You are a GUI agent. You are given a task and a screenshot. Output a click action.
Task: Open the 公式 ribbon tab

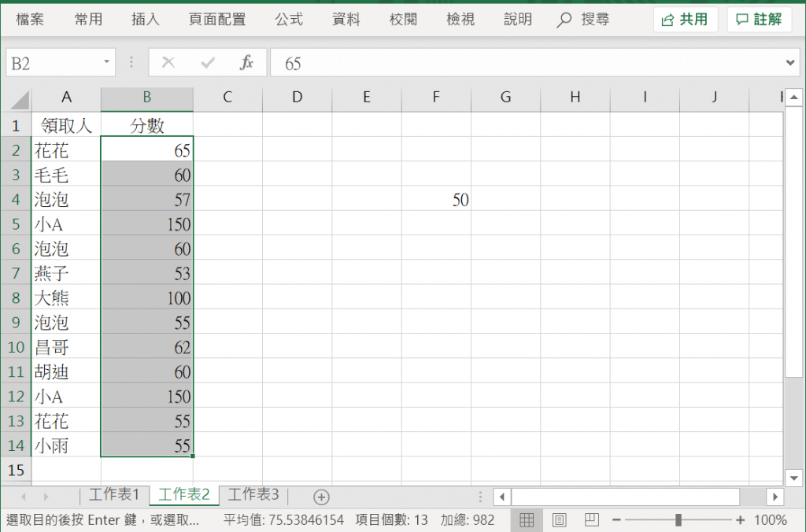click(289, 20)
